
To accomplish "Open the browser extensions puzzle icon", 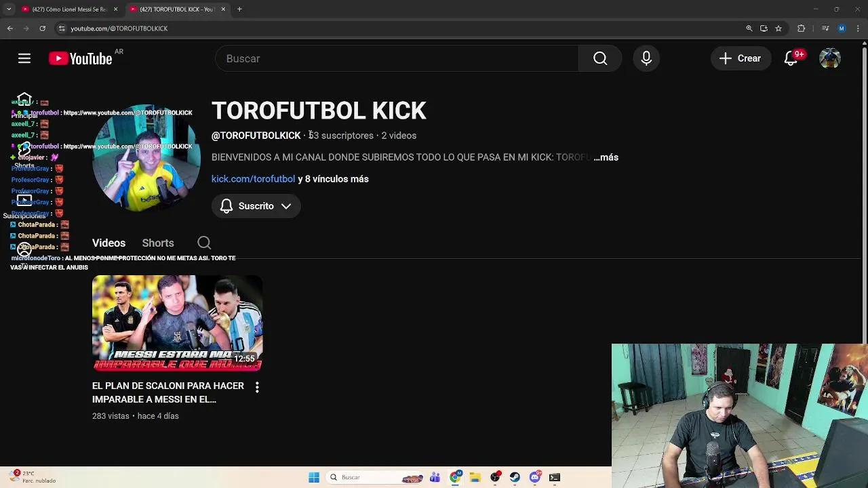I will click(801, 28).
